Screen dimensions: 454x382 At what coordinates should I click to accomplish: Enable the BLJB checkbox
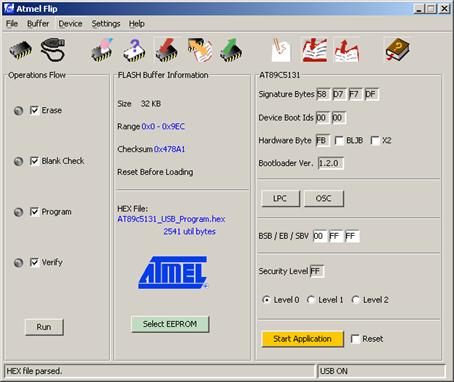339,141
